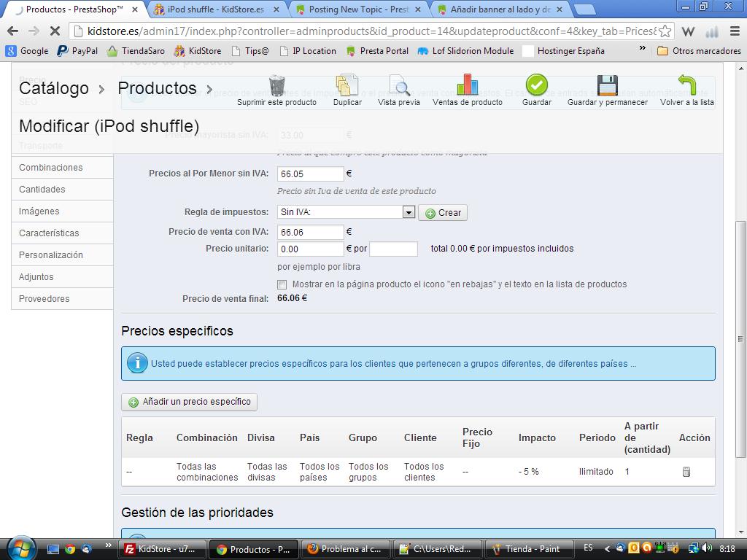This screenshot has width=747, height=560.
Task: Open Ventas de producto chart icon
Action: [468, 85]
